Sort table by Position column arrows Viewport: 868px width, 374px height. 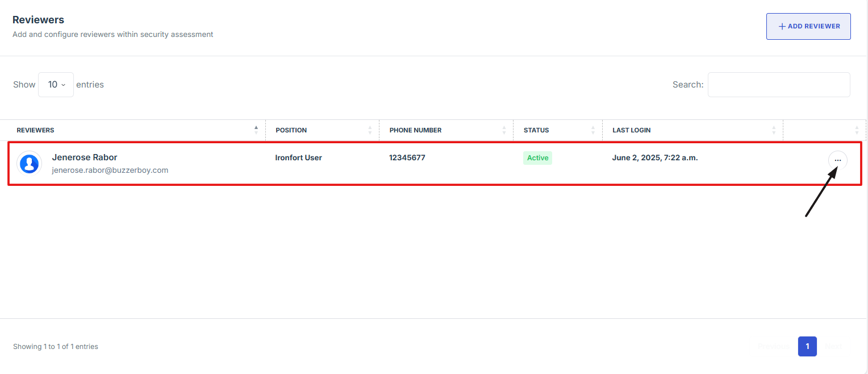370,130
